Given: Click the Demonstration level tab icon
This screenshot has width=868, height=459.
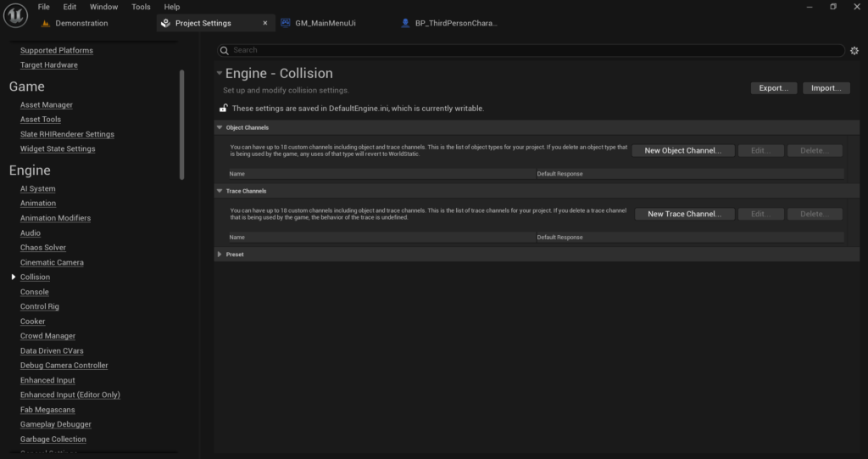Looking at the screenshot, I should [46, 23].
